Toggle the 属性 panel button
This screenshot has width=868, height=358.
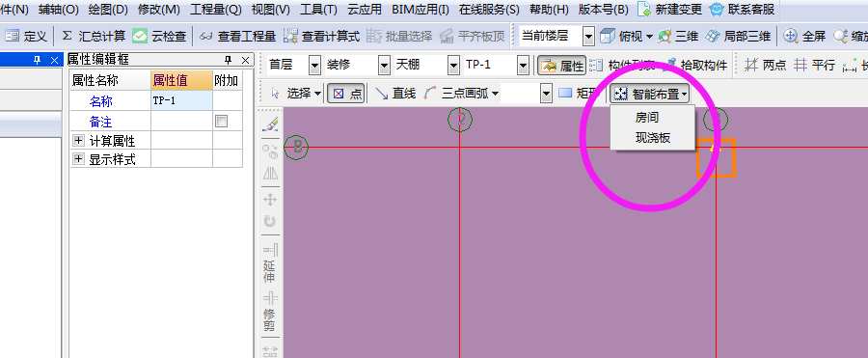click(561, 66)
